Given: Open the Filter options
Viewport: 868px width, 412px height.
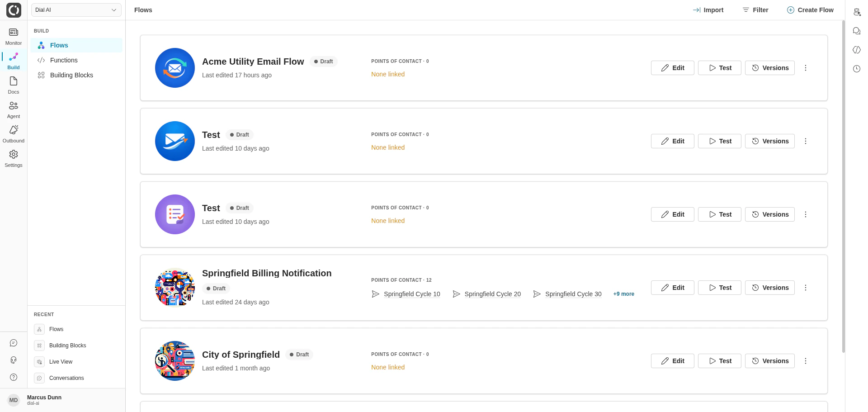Looking at the screenshot, I should click(755, 10).
